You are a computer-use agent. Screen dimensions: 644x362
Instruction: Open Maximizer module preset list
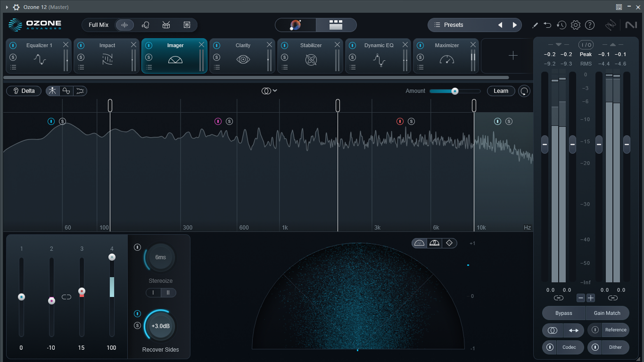[420, 67]
